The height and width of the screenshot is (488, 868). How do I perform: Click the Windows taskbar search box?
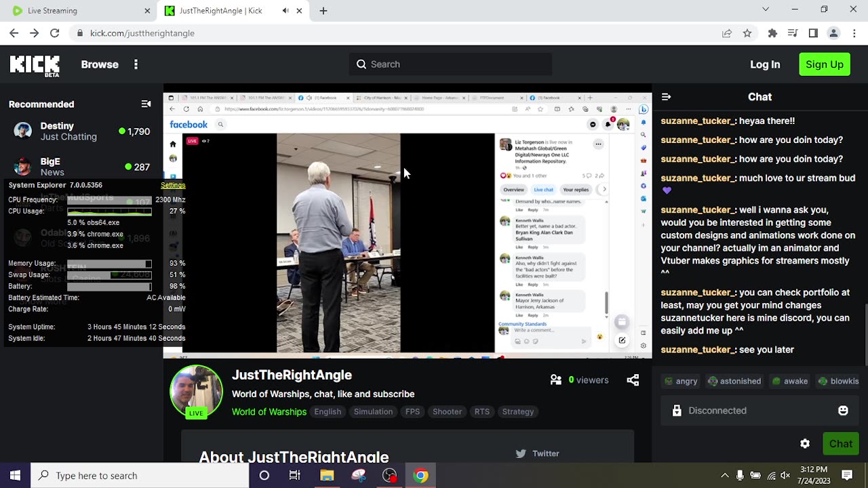[x=140, y=476]
